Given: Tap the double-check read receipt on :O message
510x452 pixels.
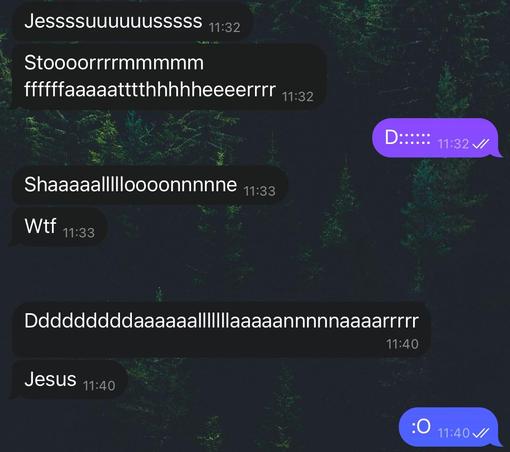Looking at the screenshot, I should (x=481, y=433).
